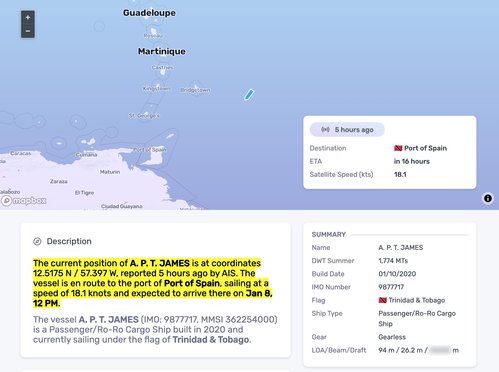Click the coordinates 12.5175 N / 57.397 W
Viewport: 499px width, 372px height.
[x=75, y=273]
